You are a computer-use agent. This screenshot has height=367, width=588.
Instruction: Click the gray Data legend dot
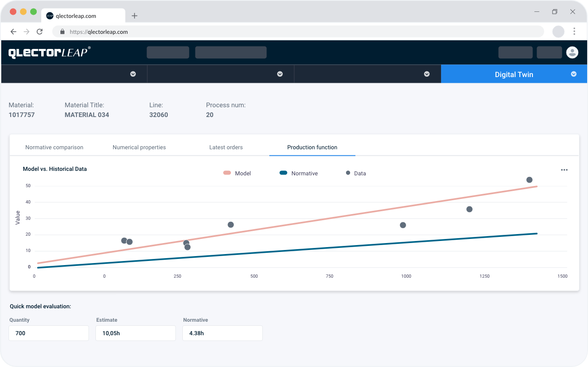click(x=348, y=173)
